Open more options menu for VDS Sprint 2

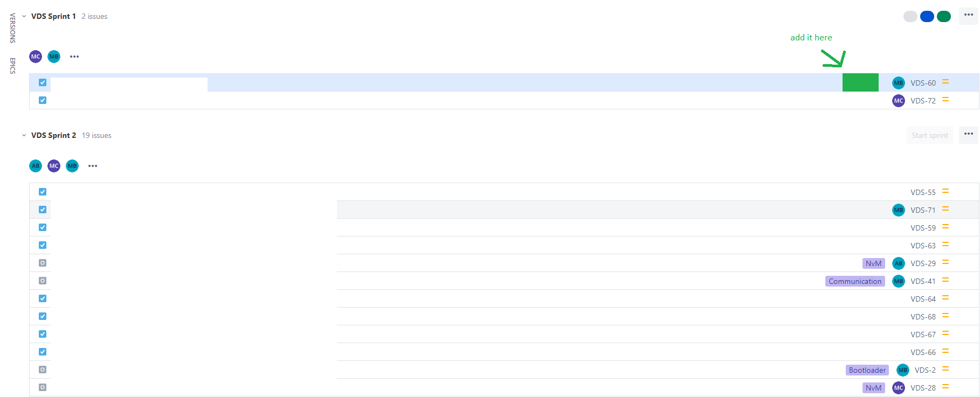click(x=969, y=135)
